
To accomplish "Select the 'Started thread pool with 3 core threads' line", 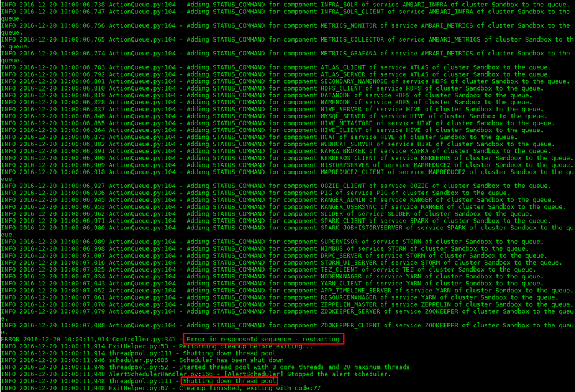I will tap(173, 367).
